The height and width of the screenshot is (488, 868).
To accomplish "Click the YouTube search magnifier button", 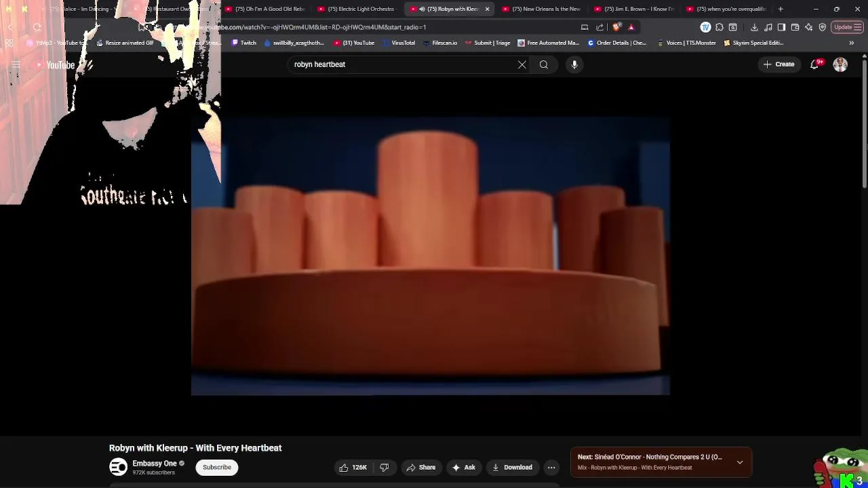I will 544,64.
